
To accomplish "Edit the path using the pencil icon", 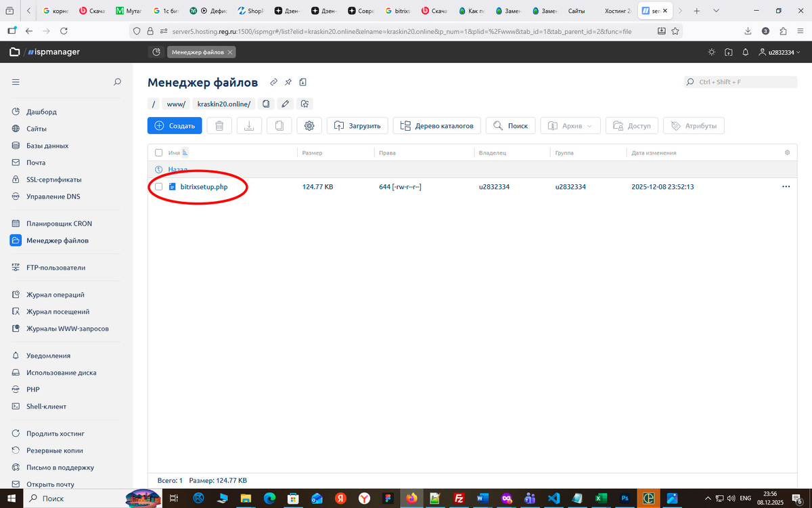I will tap(285, 104).
